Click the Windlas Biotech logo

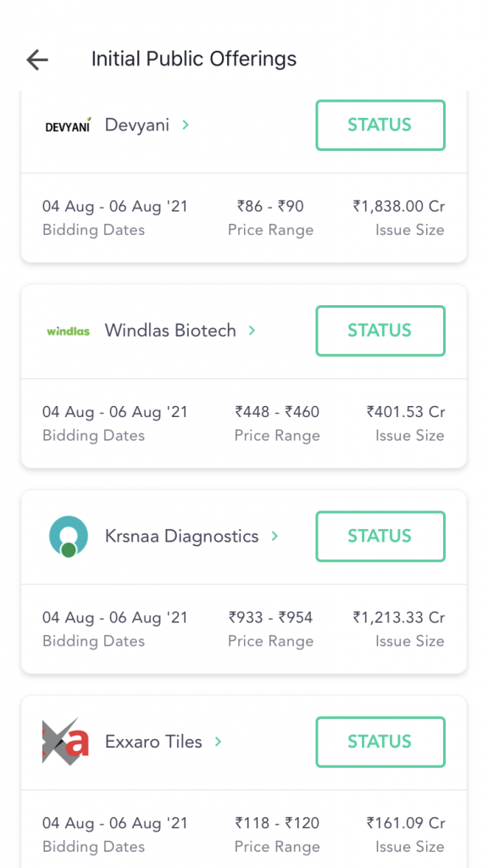click(68, 331)
